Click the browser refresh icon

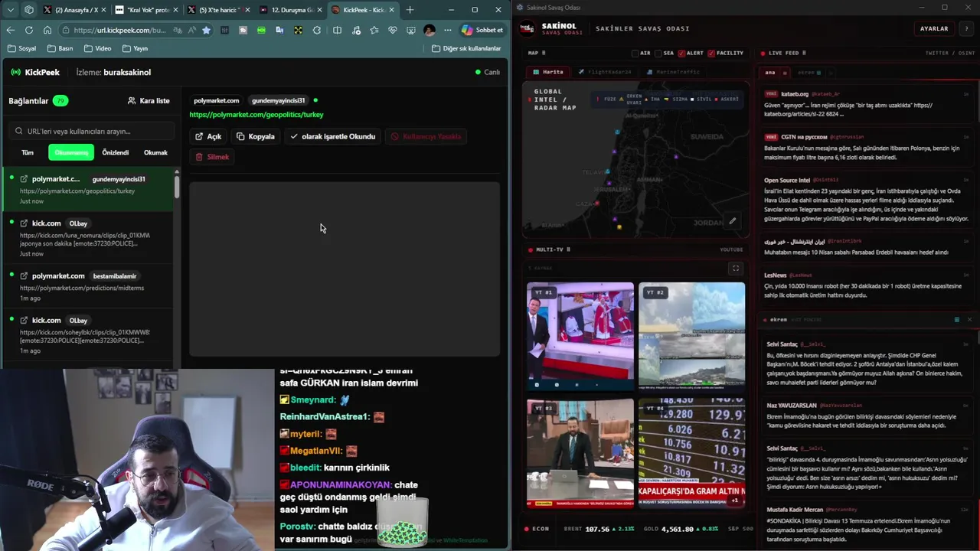29,30
